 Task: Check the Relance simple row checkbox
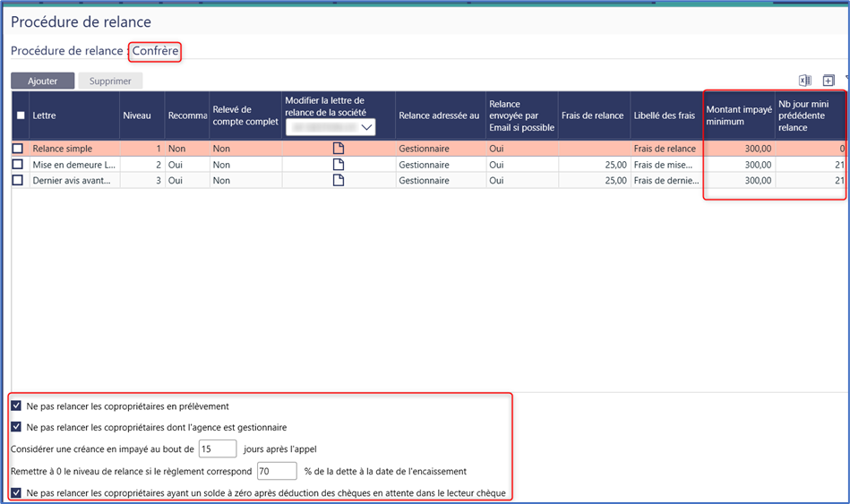tap(18, 148)
